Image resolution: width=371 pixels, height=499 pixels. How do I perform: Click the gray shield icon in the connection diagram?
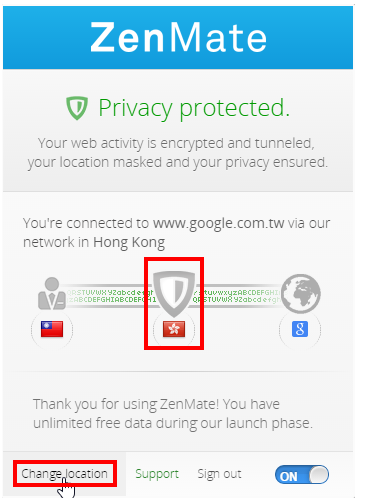pyautogui.click(x=174, y=293)
